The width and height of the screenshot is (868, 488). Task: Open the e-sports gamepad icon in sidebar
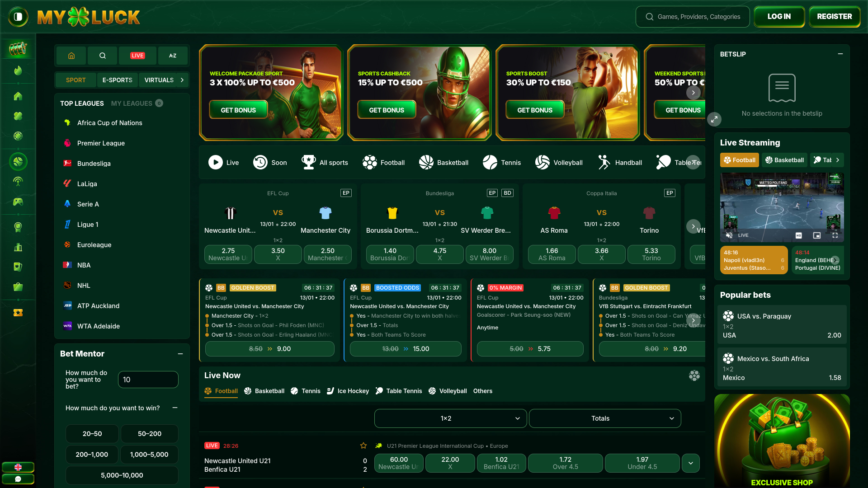pyautogui.click(x=18, y=202)
